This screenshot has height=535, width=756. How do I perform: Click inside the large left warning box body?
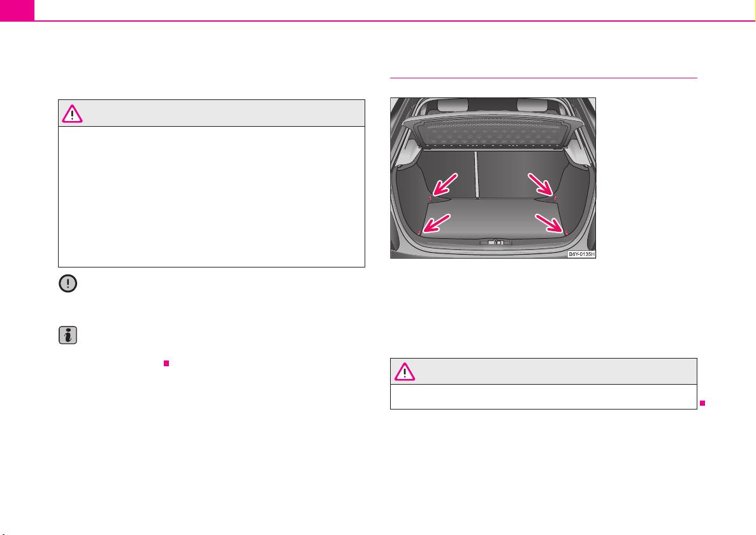pos(212,196)
